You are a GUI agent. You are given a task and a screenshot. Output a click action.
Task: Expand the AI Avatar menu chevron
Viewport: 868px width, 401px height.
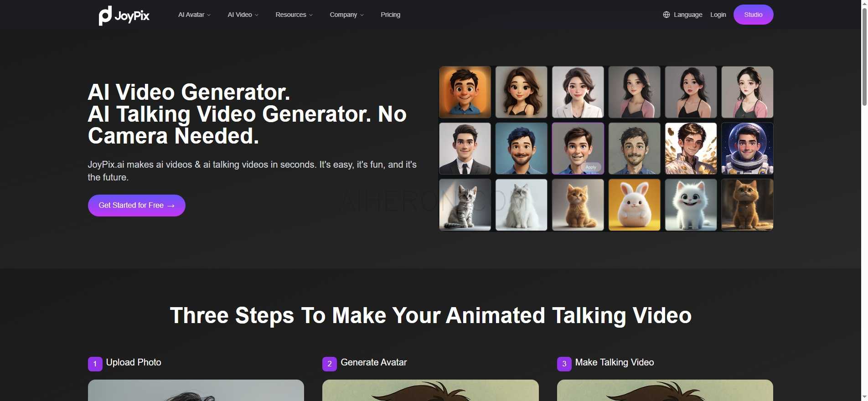tap(209, 15)
